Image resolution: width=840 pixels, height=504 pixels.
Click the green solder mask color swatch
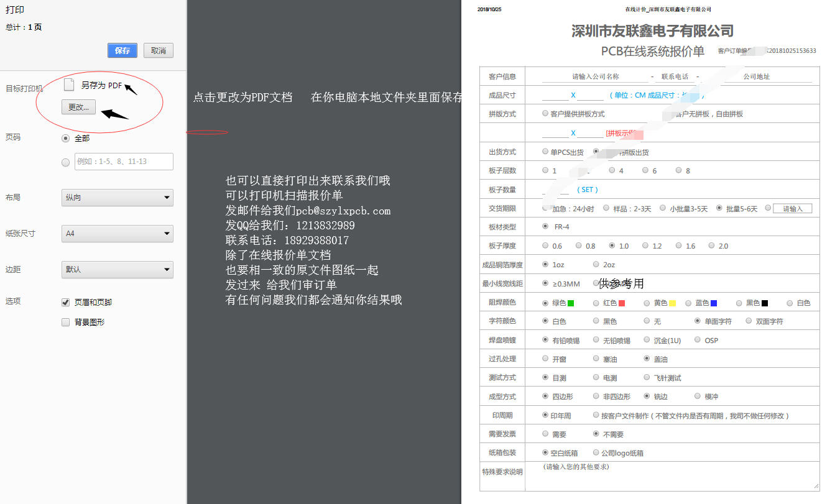tap(571, 303)
